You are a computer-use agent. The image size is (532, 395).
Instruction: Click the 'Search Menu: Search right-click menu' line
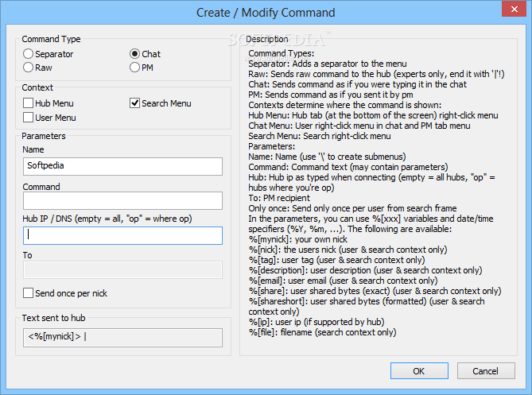(320, 136)
